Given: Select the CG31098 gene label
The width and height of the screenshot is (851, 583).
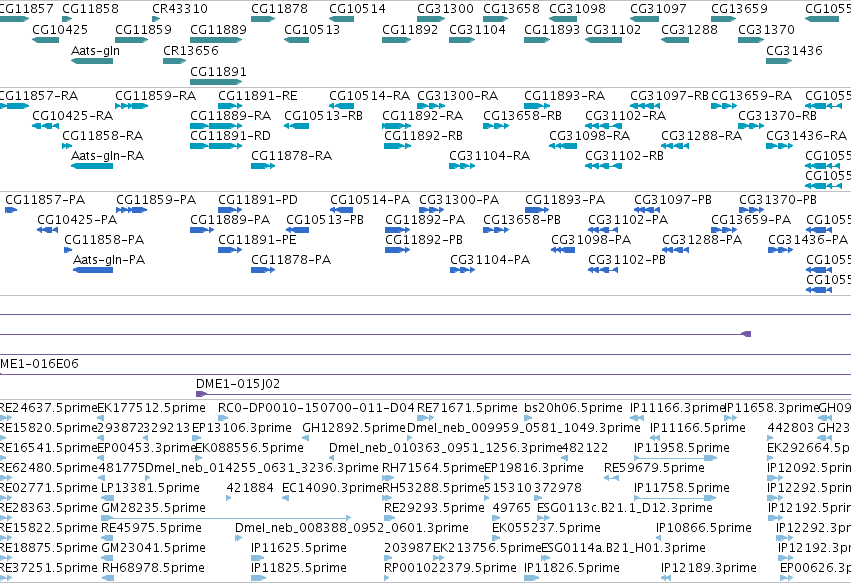Looking at the screenshot, I should tap(577, 9).
